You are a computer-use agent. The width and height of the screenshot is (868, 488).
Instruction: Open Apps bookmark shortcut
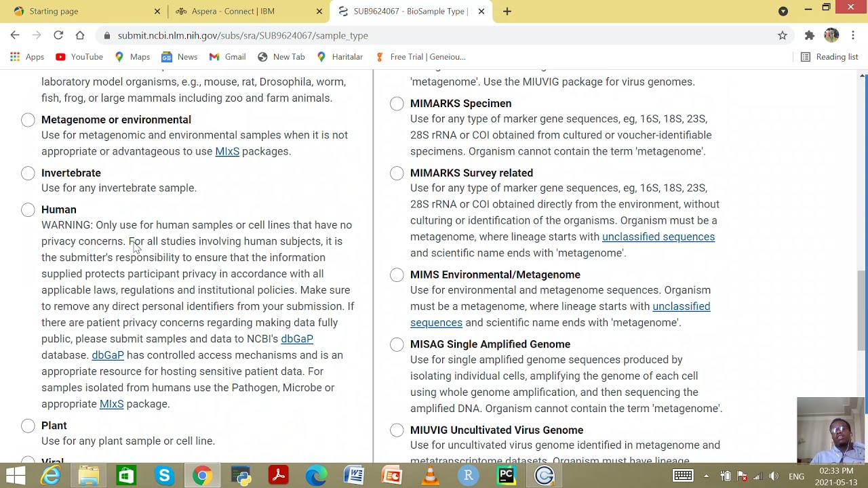(x=27, y=57)
